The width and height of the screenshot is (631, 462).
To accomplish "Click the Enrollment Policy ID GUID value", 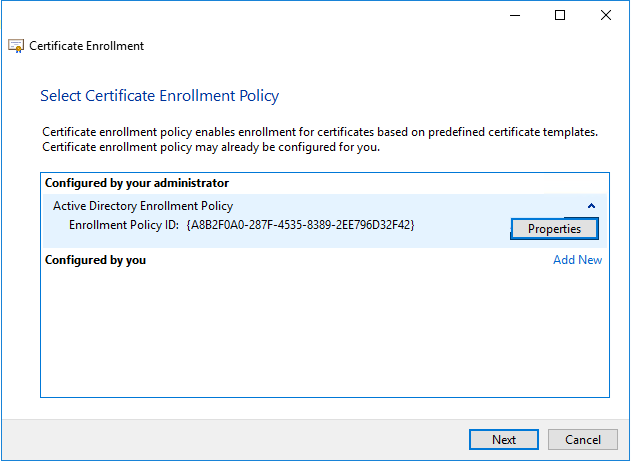I will coord(300,225).
